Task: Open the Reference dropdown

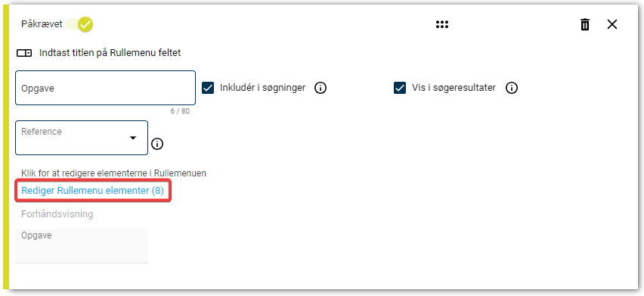Action: tap(82, 138)
